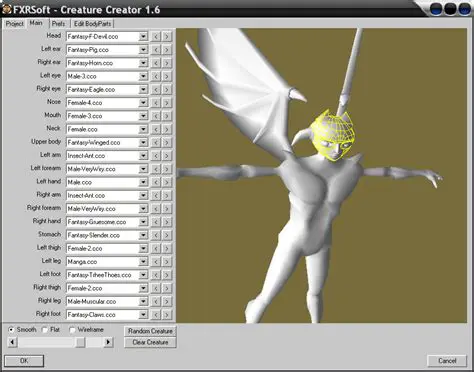Go to next Left foot part
Screen dimensions: 474x372
(x=166, y=275)
